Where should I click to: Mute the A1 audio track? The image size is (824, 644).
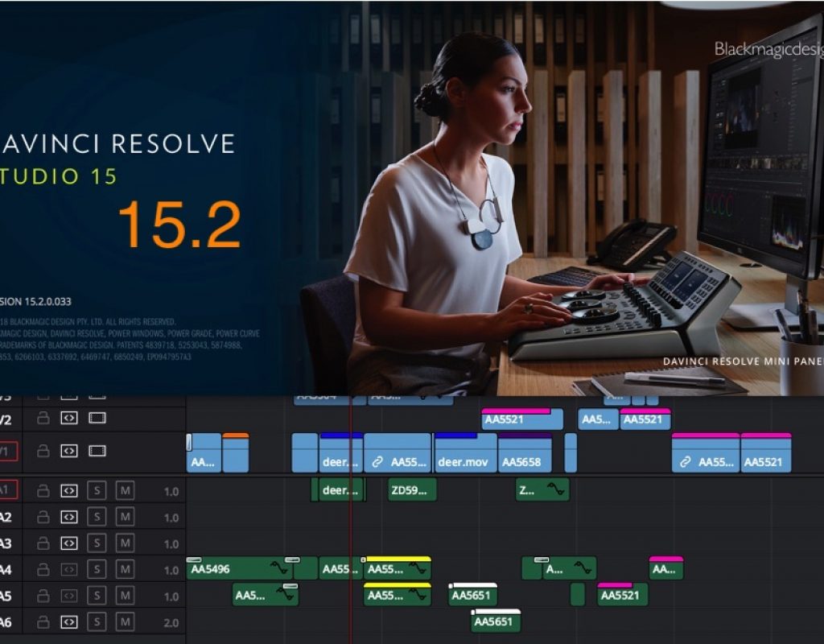tap(125, 491)
